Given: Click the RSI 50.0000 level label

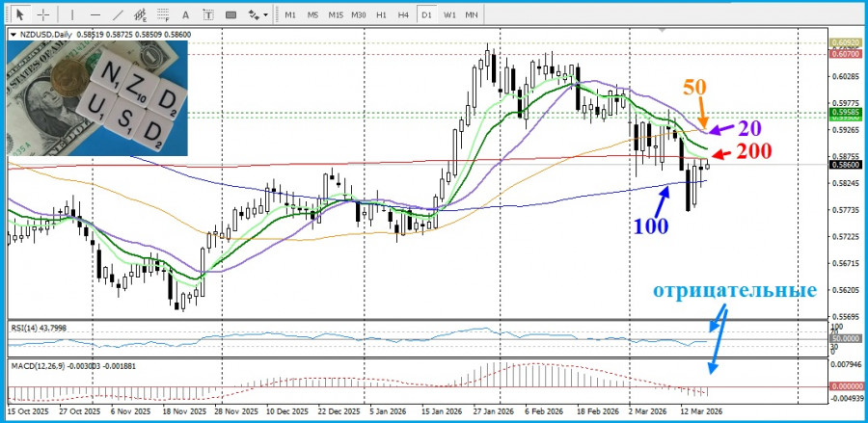Looking at the screenshot, I should point(844,338).
